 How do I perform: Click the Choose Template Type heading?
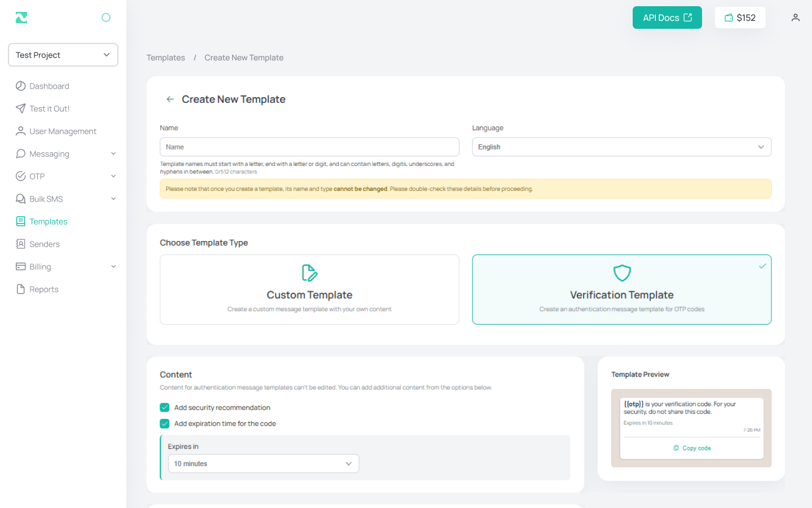tap(204, 243)
